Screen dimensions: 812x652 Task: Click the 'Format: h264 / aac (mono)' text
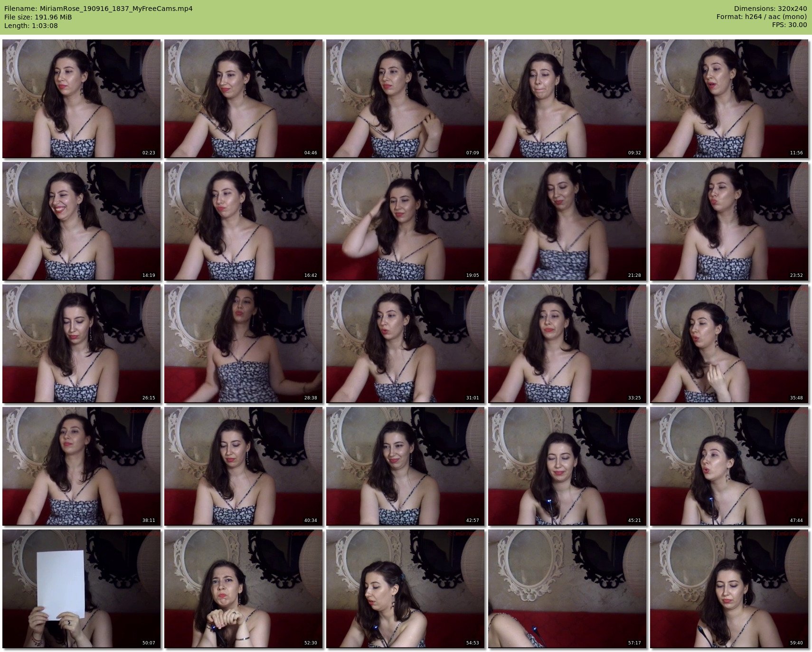tap(762, 17)
